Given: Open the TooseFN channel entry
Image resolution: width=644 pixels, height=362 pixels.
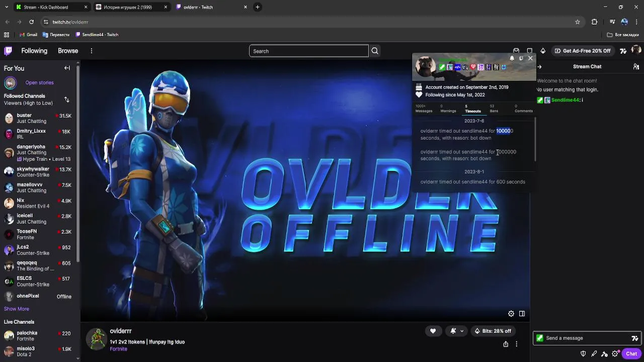Looking at the screenshot, I should (38, 234).
